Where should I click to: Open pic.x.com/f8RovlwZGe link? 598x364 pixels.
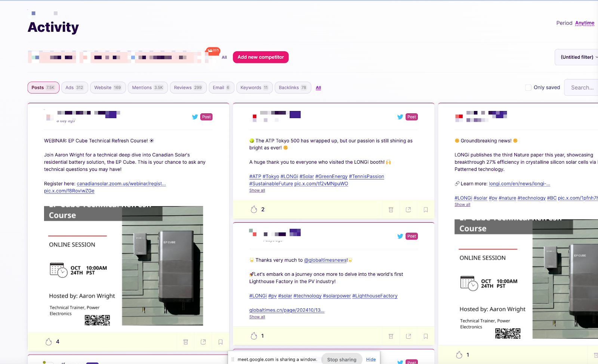coord(69,191)
